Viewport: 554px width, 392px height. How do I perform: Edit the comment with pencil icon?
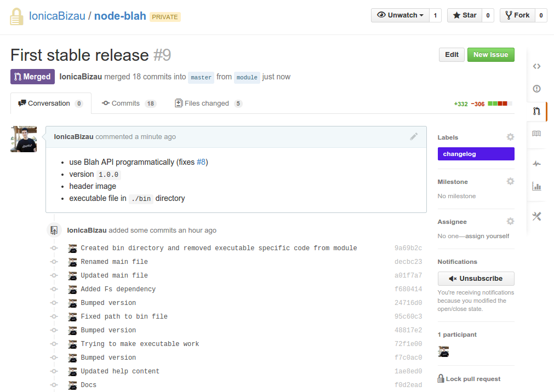(414, 136)
